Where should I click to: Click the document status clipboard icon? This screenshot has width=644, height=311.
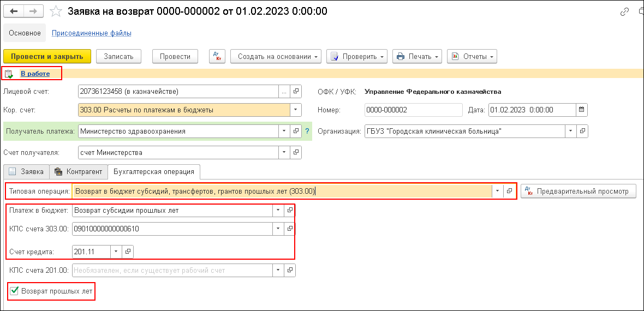[9, 74]
